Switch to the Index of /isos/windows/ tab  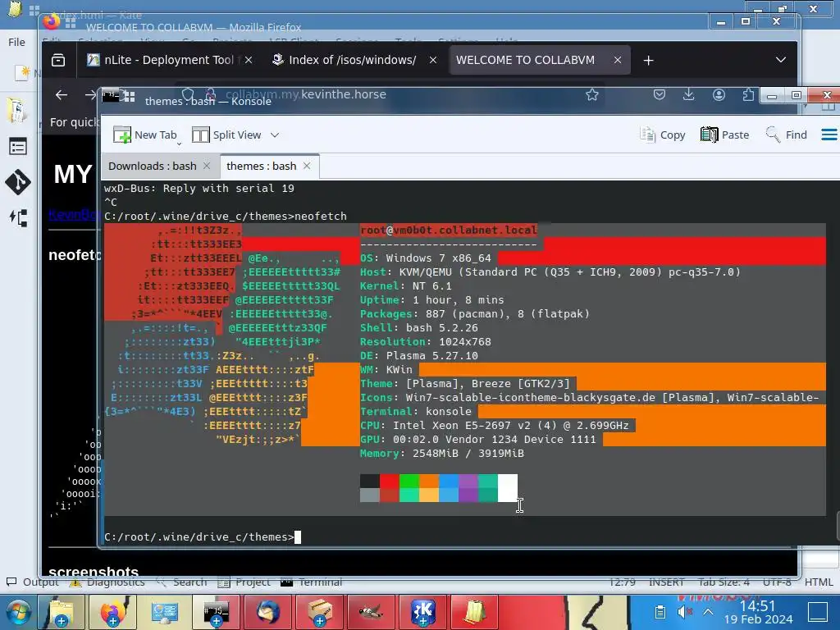click(x=345, y=60)
